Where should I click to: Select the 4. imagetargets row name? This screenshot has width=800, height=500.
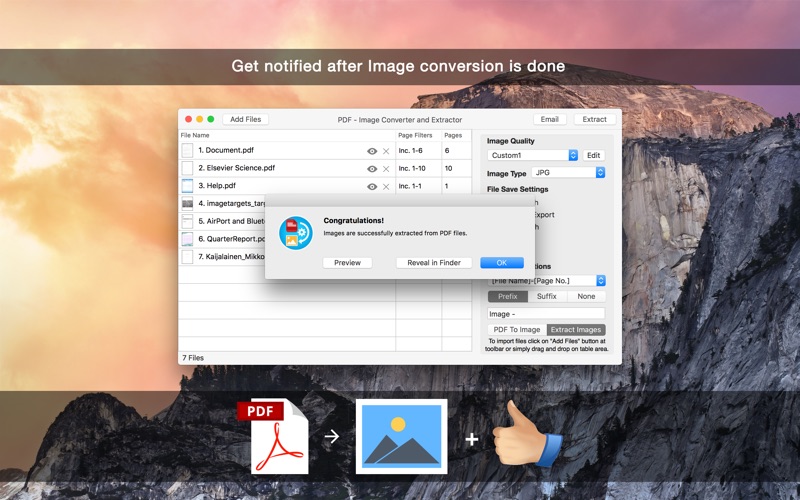click(x=232, y=204)
